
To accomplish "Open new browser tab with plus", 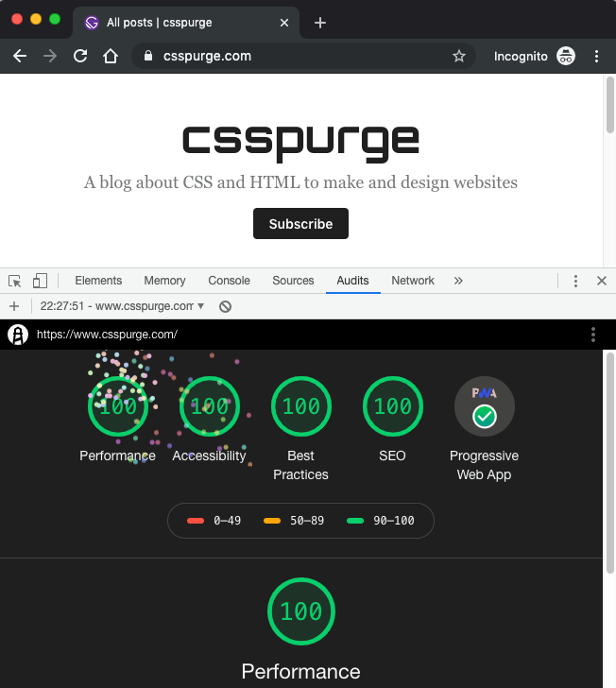I will [320, 23].
